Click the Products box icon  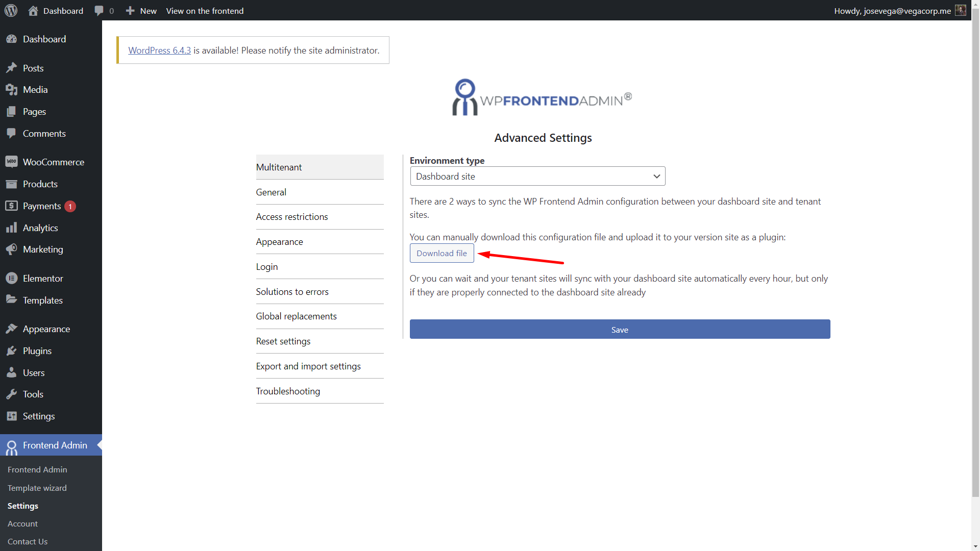(x=11, y=184)
